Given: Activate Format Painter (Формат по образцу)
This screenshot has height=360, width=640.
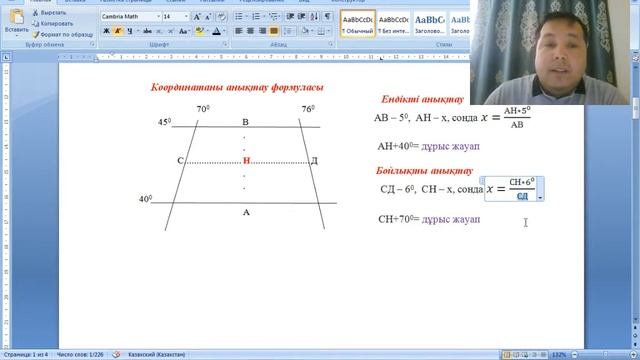Looking at the screenshot, I should (62, 35).
